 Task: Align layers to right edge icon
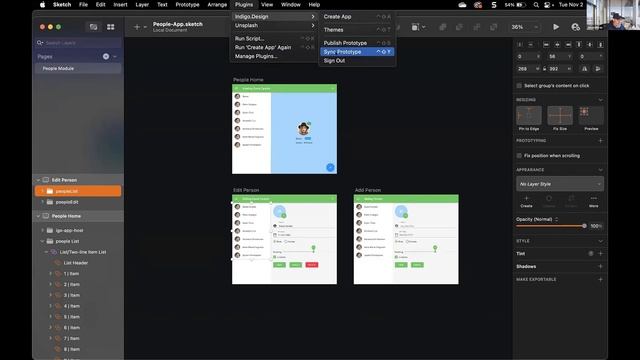(x=568, y=44)
